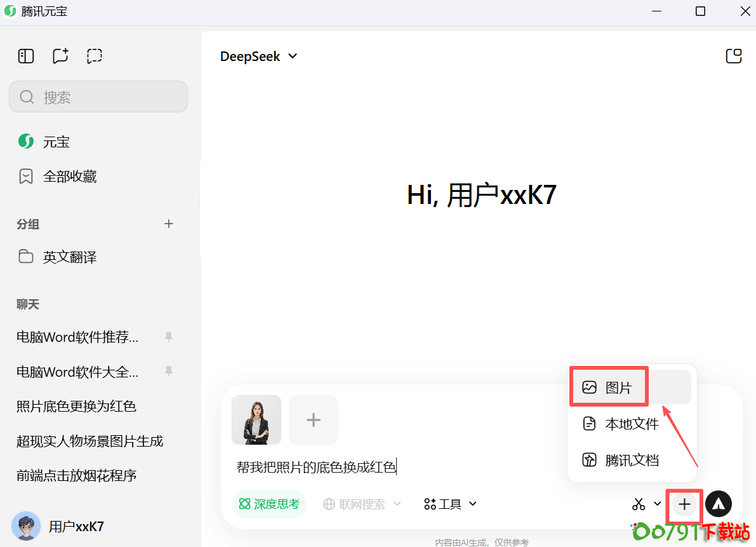This screenshot has height=547, width=756.
Task: Collapse the sidebar panel icon
Action: tap(26, 57)
